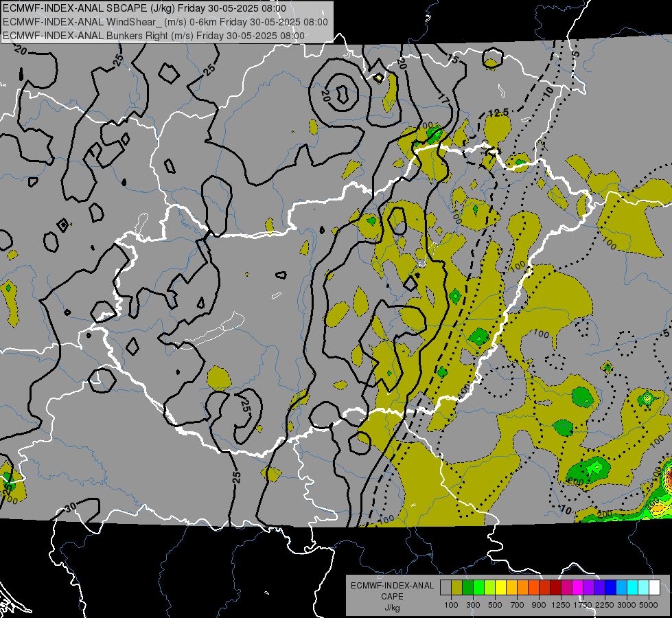
Task: Click the 15 contour label
Action: coord(454,59)
